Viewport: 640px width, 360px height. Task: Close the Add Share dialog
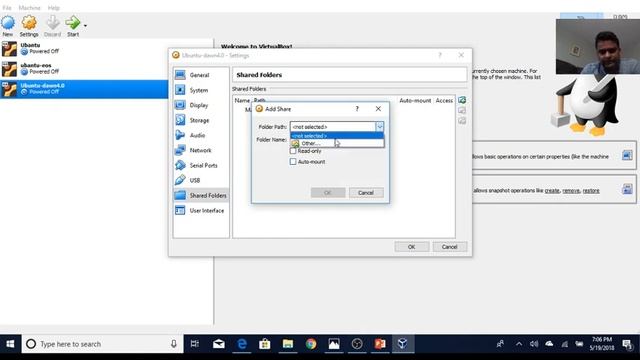[x=378, y=109]
